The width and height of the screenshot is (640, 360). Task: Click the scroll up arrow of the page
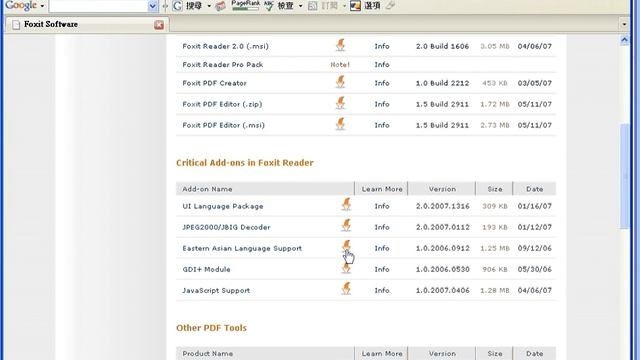624,40
